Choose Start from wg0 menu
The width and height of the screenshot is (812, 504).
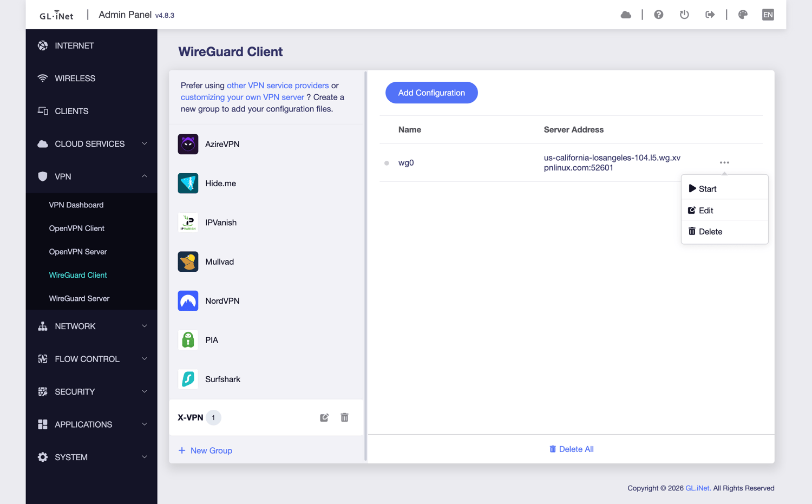[x=724, y=189]
